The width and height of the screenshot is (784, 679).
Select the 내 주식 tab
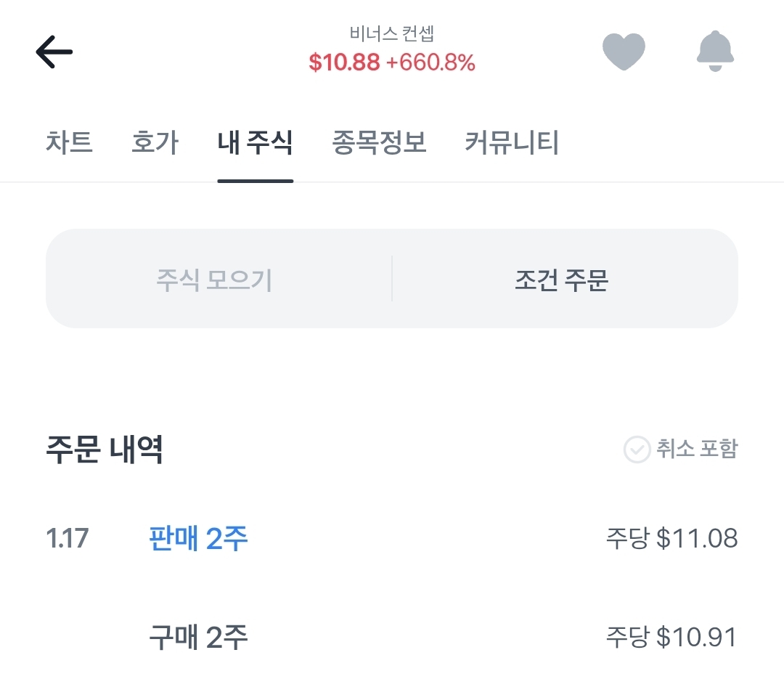coord(255,142)
